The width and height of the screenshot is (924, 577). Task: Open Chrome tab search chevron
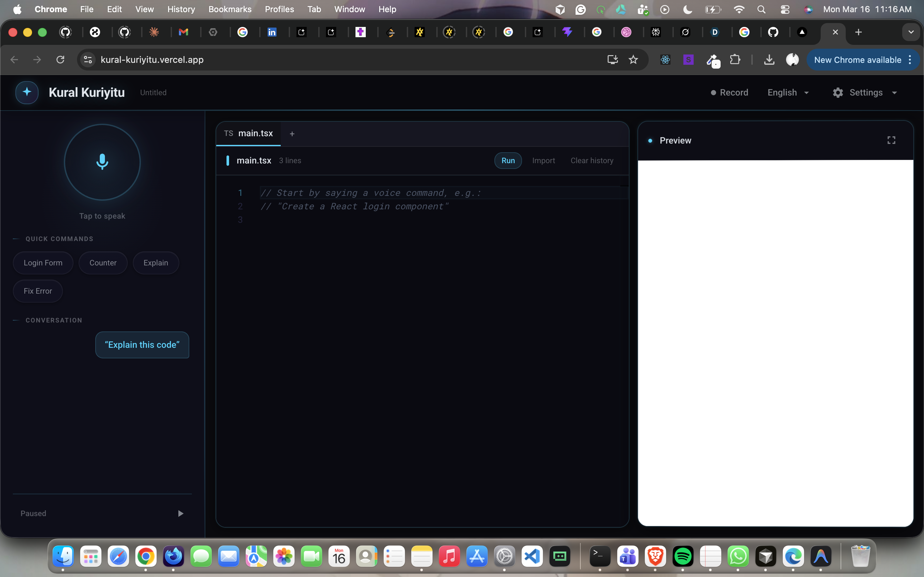(x=911, y=32)
